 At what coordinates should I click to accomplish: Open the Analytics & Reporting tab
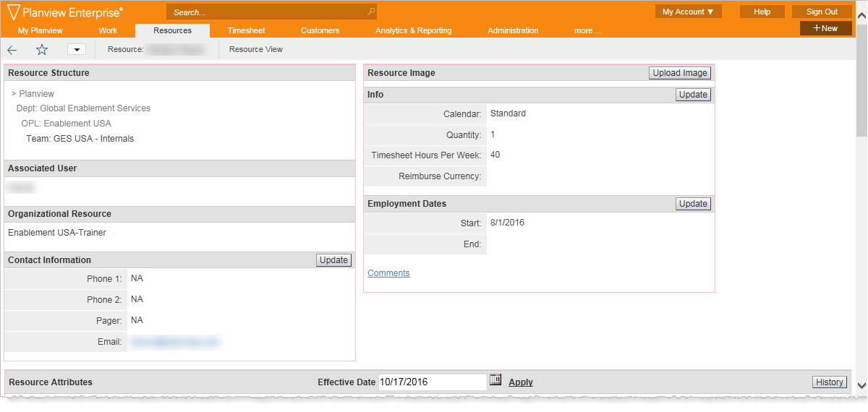coord(413,30)
